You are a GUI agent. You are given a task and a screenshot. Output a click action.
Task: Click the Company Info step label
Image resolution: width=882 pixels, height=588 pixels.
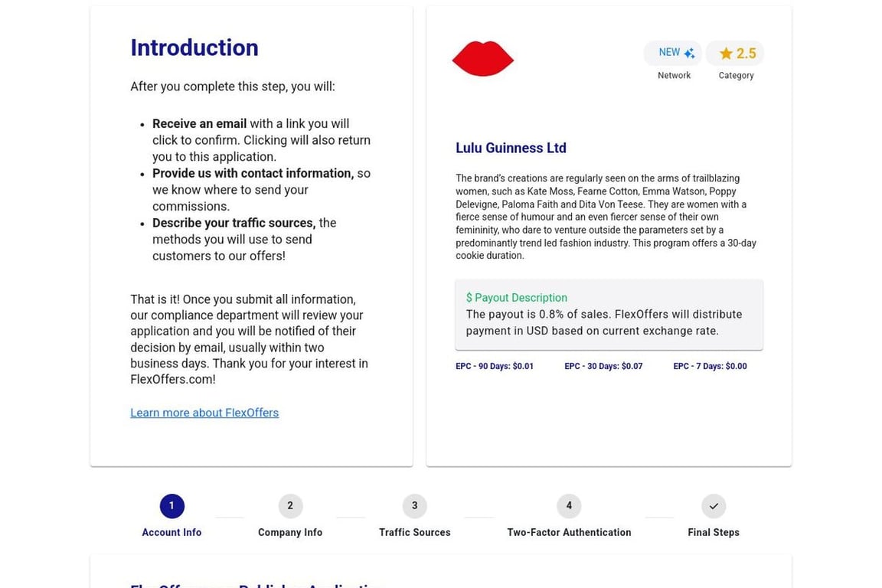click(x=290, y=532)
